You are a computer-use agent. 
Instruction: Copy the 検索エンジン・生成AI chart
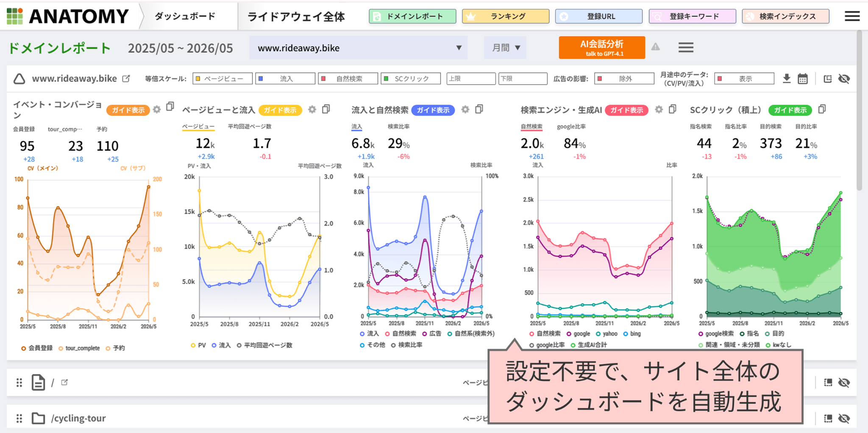tap(673, 109)
